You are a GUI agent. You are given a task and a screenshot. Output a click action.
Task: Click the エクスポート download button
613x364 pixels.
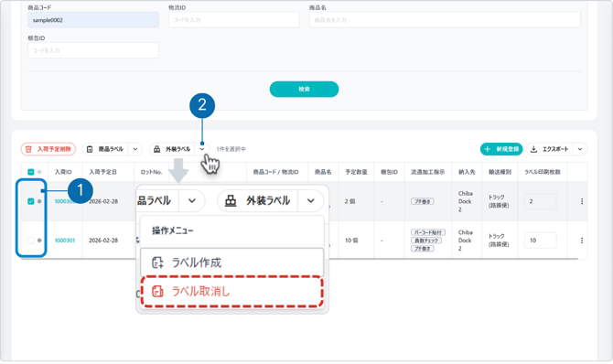pos(550,149)
